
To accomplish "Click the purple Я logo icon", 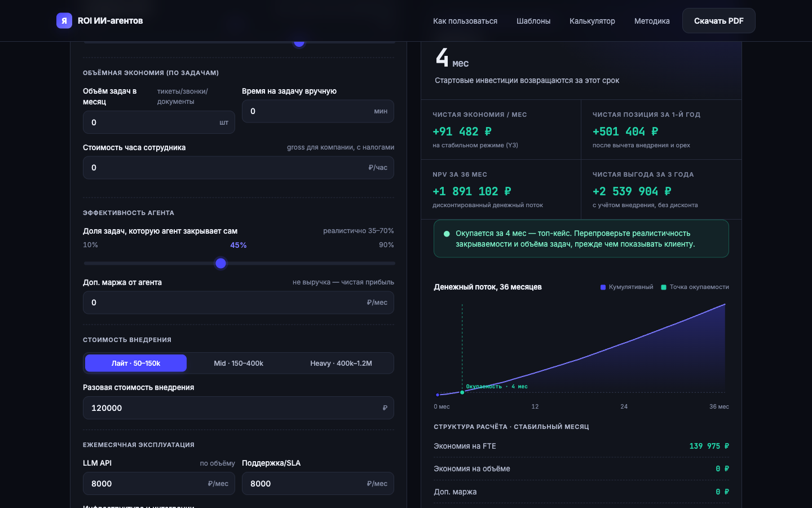I will 64,21.
